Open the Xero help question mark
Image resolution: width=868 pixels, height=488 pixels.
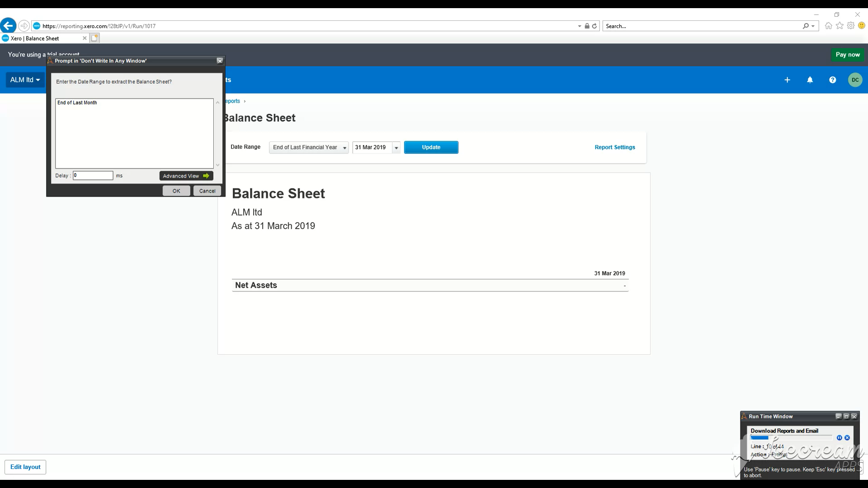(x=832, y=80)
